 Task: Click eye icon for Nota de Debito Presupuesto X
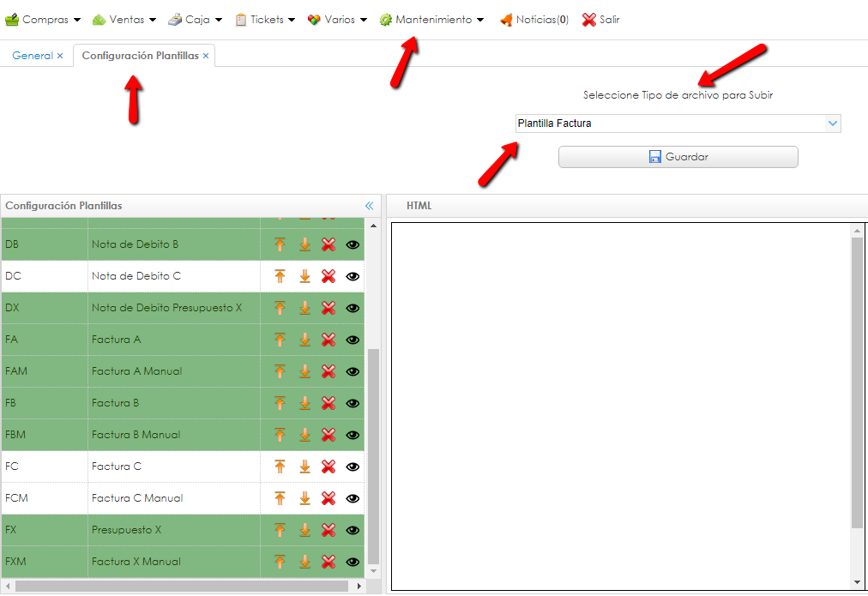point(353,308)
